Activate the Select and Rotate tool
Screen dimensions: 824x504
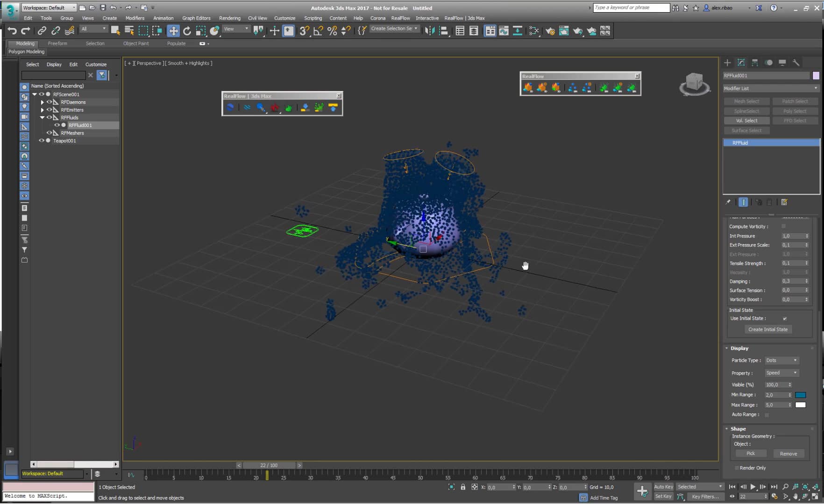pos(187,31)
